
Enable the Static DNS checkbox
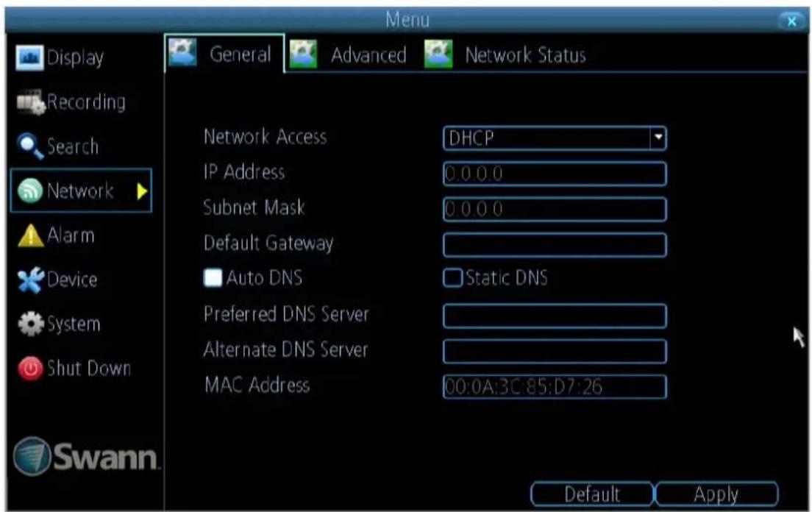(452, 277)
